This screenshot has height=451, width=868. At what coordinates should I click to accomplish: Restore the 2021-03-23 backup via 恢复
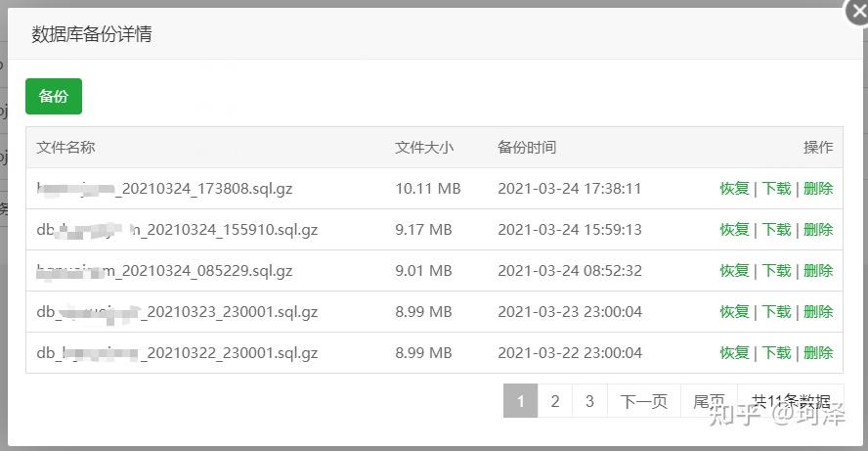[x=734, y=312]
